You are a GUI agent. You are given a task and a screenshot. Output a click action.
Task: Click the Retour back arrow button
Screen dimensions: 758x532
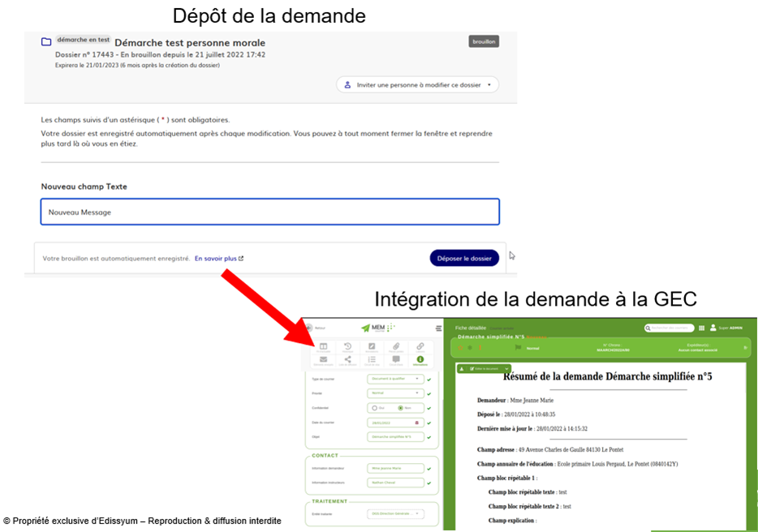click(x=308, y=328)
